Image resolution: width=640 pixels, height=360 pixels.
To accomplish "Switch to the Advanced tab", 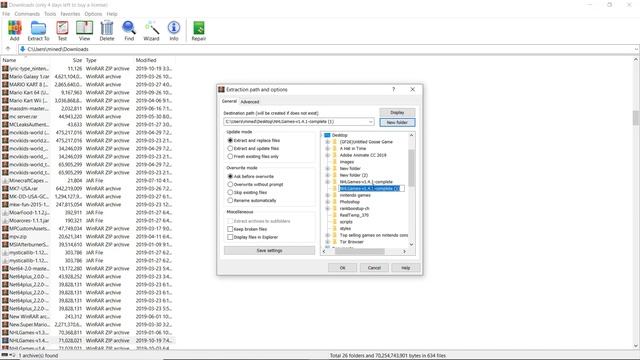I will pyautogui.click(x=250, y=102).
